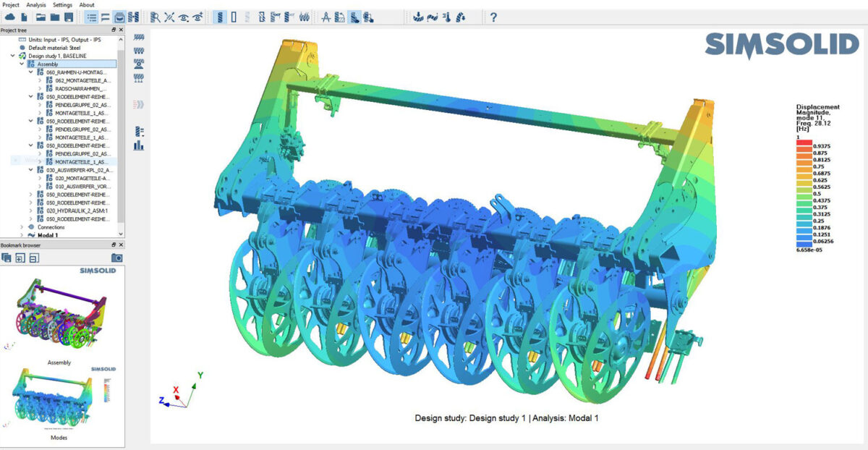Click the magnifier pick tool icon
This screenshot has height=450, width=868.
pyautogui.click(x=155, y=17)
